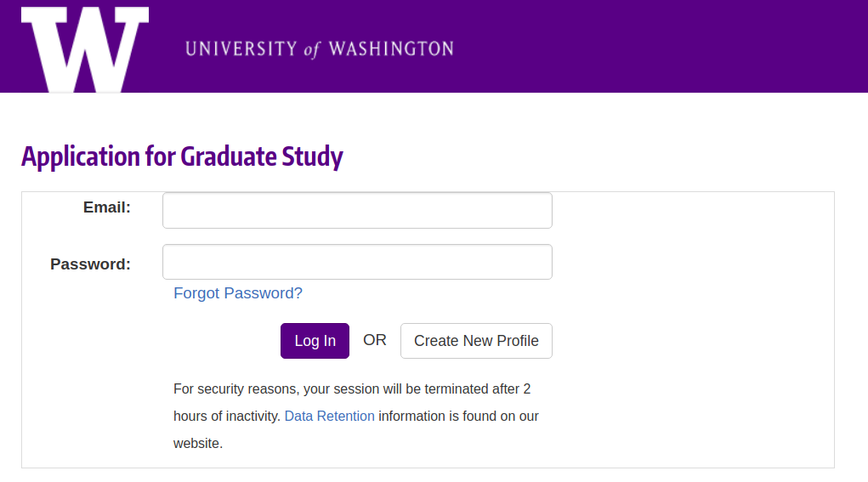Click the word 'website.' in the notice
This screenshot has width=868, height=482.
tap(198, 443)
